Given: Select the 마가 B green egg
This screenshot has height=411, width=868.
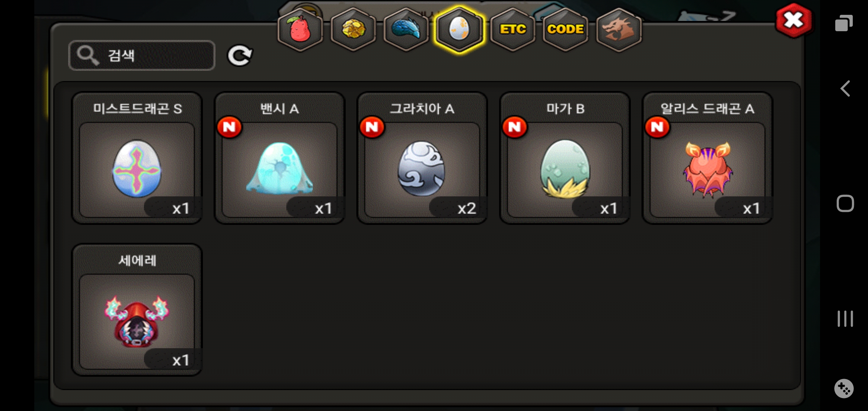Looking at the screenshot, I should (x=565, y=158).
